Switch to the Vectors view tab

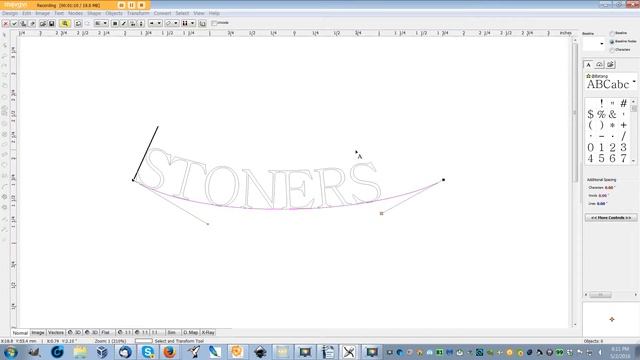tap(56, 333)
